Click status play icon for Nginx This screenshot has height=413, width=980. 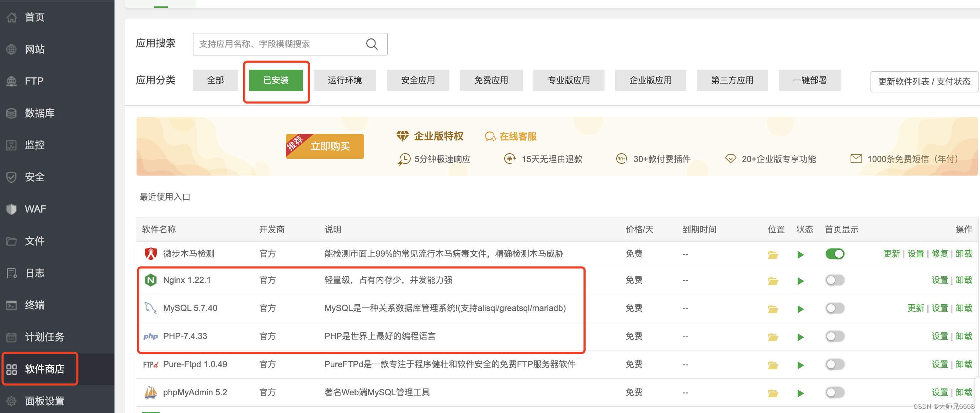pos(800,281)
